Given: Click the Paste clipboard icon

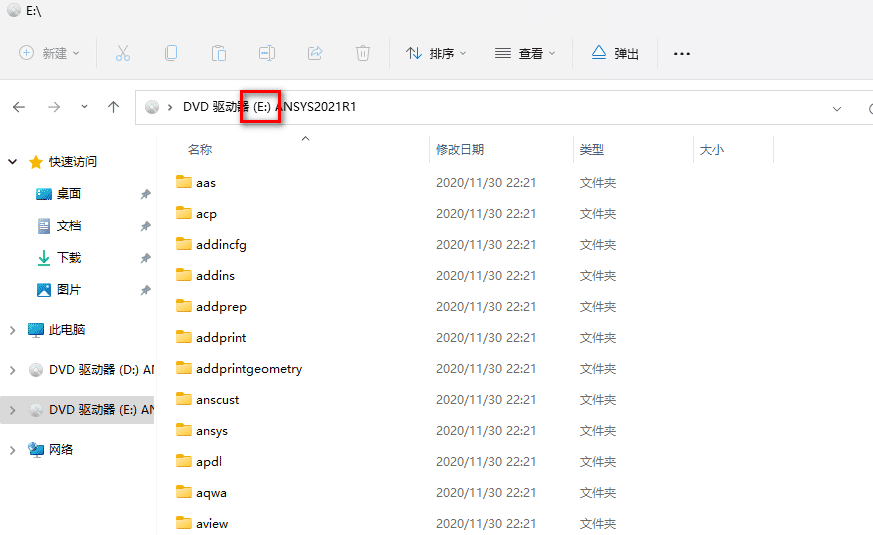Looking at the screenshot, I should click(219, 53).
